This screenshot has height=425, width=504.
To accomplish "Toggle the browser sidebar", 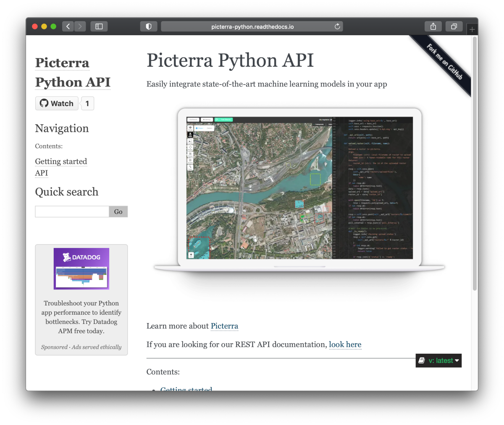I will tap(99, 26).
